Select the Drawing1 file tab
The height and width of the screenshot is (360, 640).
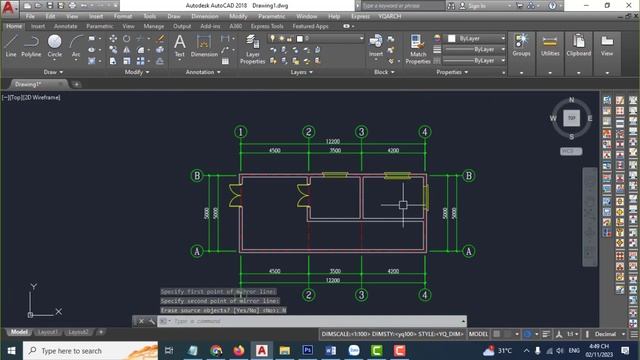click(38, 84)
